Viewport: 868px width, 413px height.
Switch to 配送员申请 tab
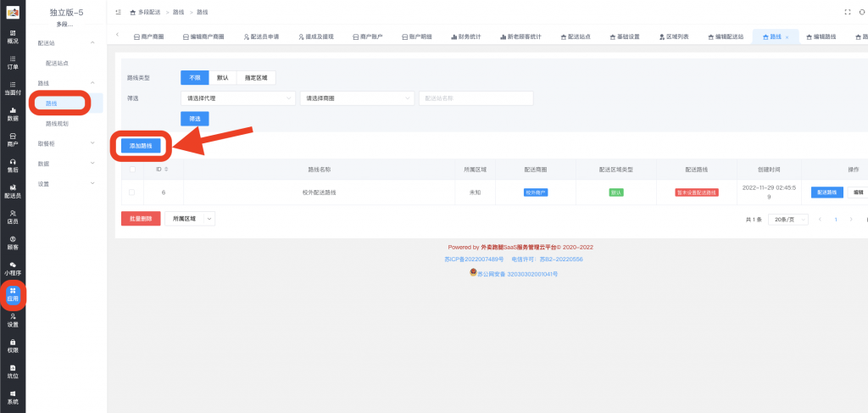point(261,37)
